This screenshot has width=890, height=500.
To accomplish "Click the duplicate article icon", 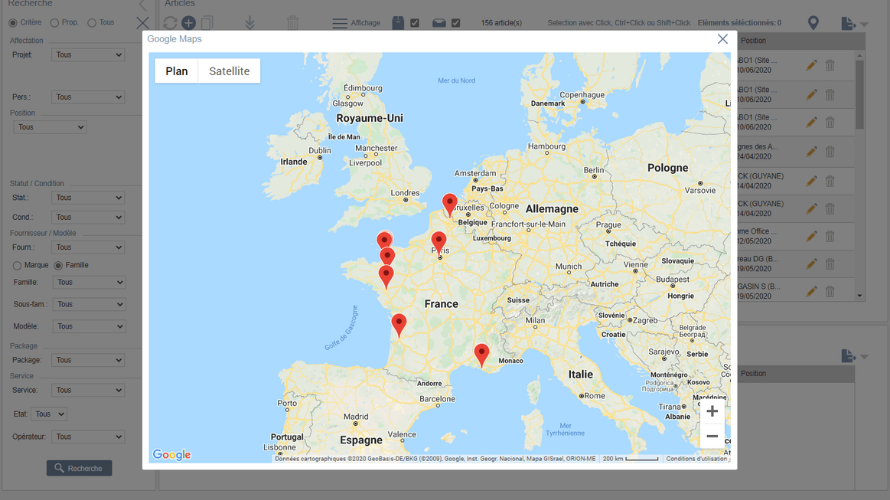I will (x=207, y=23).
